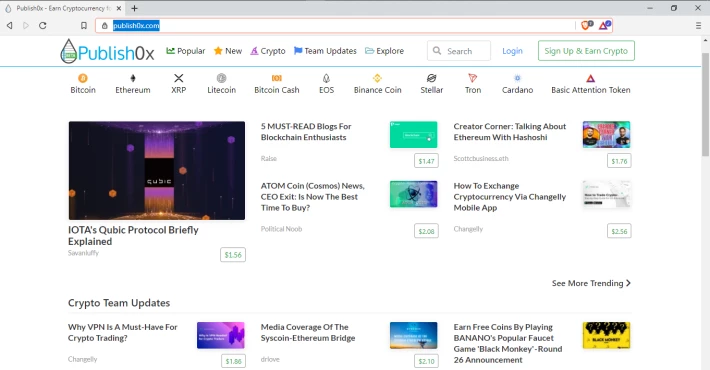
Task: Click the $2.56 tip badge
Action: pyautogui.click(x=619, y=231)
